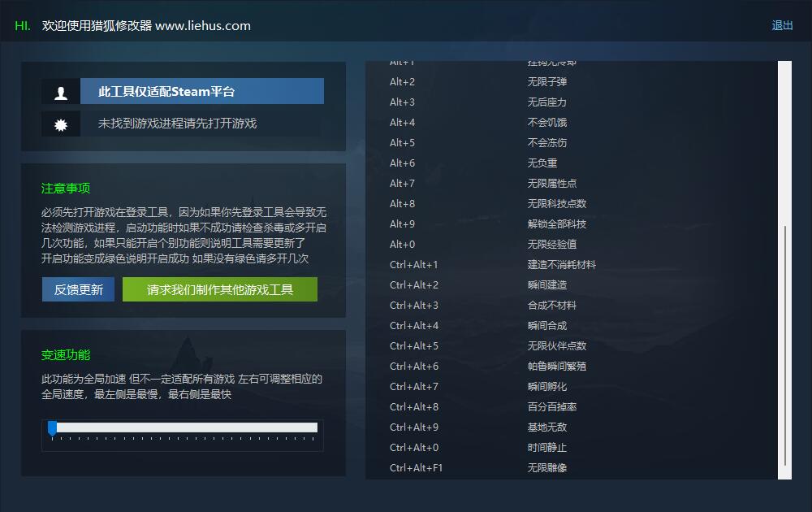Select the 解锁全部科技 cheat entry
The height and width of the screenshot is (512, 812).
[x=557, y=223]
